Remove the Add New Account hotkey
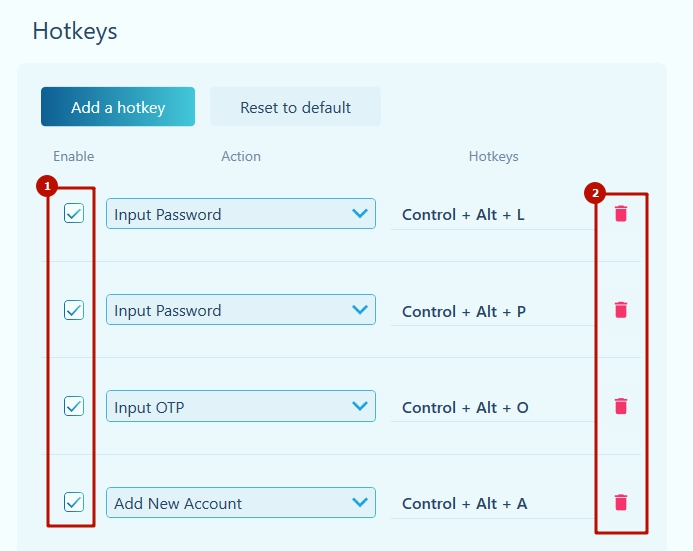This screenshot has width=693, height=551. point(621,502)
